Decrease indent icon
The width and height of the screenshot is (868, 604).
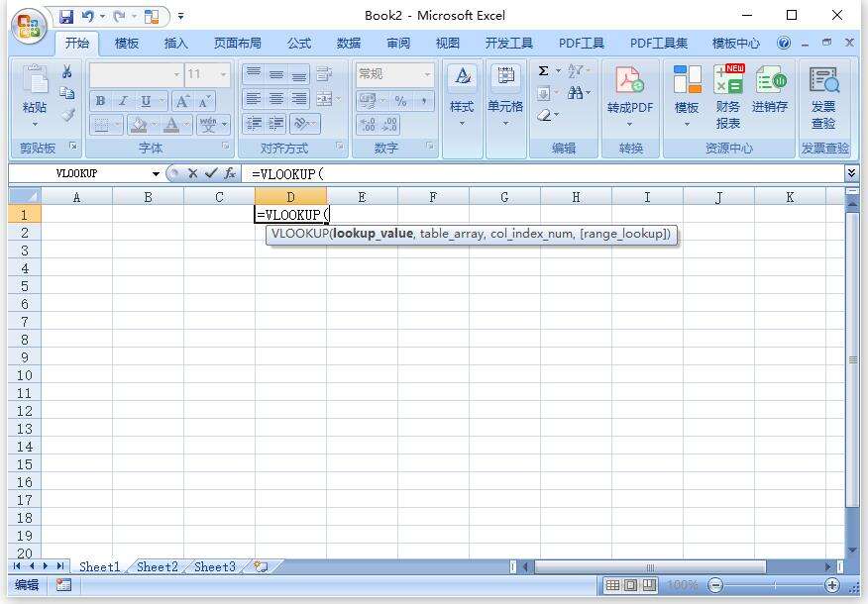point(254,124)
